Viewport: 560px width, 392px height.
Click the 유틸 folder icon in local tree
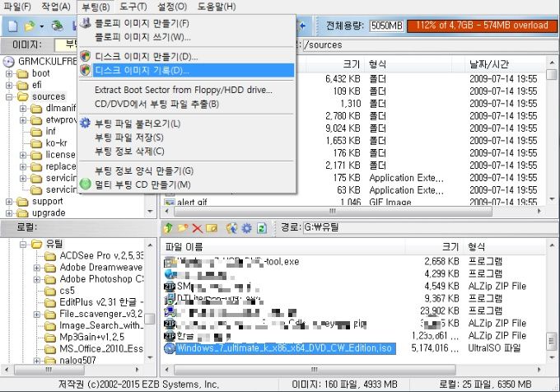point(36,245)
